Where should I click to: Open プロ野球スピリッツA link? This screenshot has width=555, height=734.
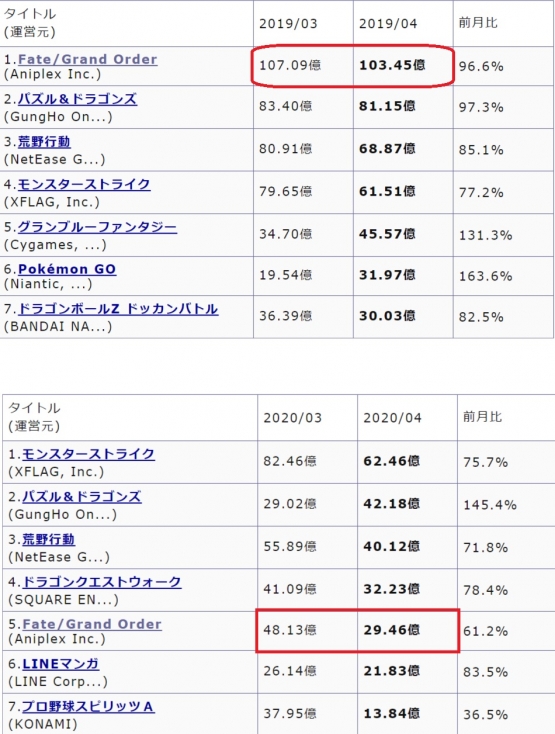point(88,706)
